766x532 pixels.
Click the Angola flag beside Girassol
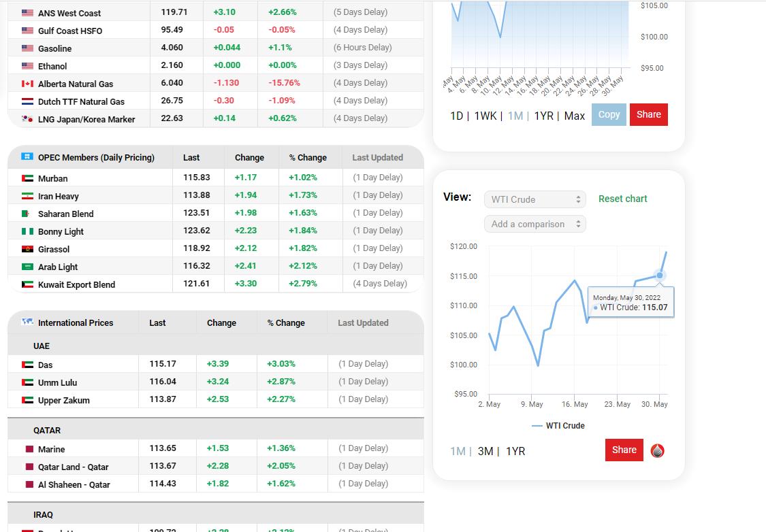(27, 250)
